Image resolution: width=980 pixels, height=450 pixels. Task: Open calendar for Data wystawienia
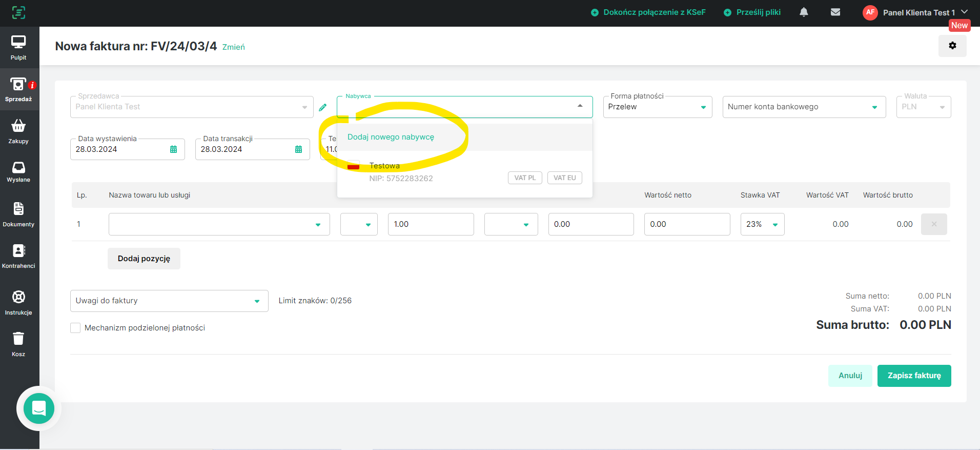pyautogui.click(x=173, y=149)
